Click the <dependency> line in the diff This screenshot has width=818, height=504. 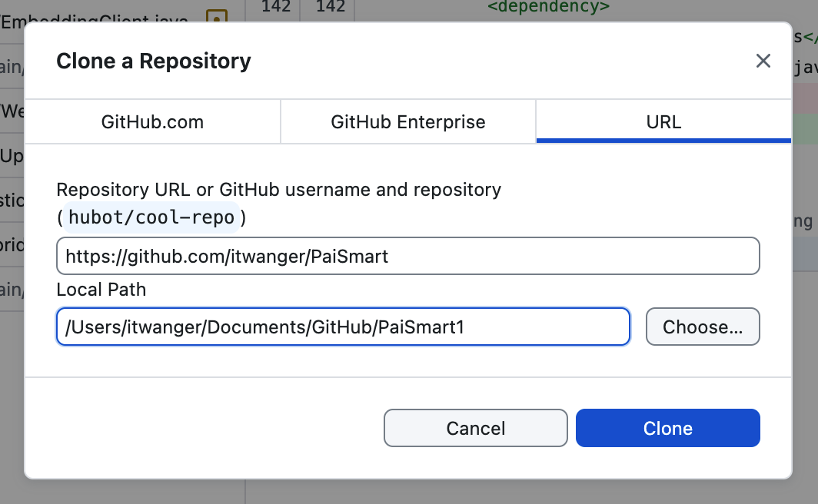pos(548,8)
